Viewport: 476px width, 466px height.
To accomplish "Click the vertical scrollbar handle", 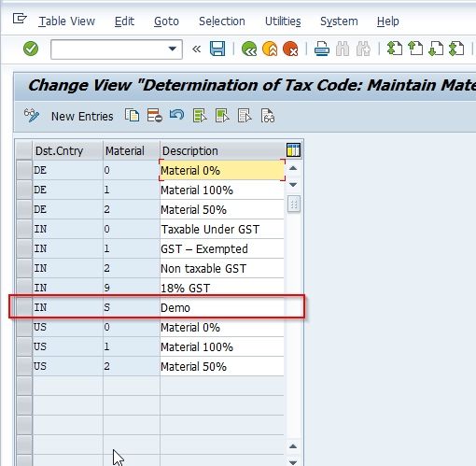I will pos(294,205).
